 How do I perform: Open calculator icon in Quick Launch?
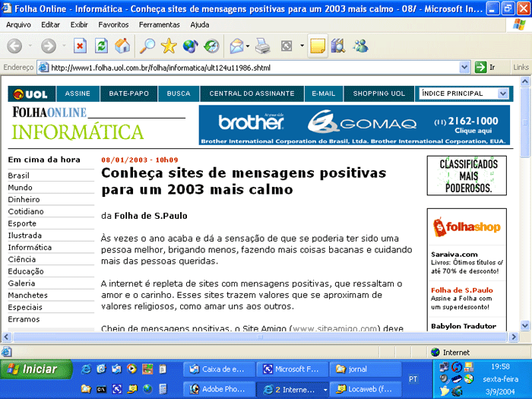coord(163,389)
